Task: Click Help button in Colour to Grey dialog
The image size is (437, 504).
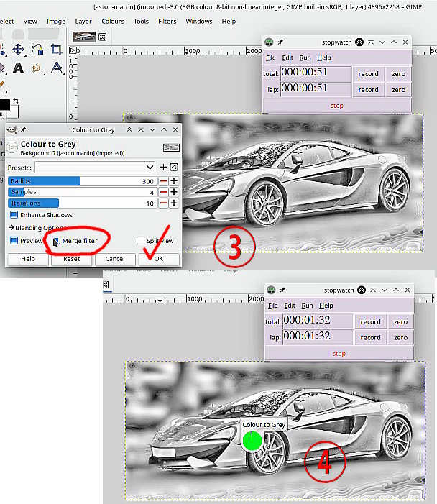Action: click(x=28, y=259)
